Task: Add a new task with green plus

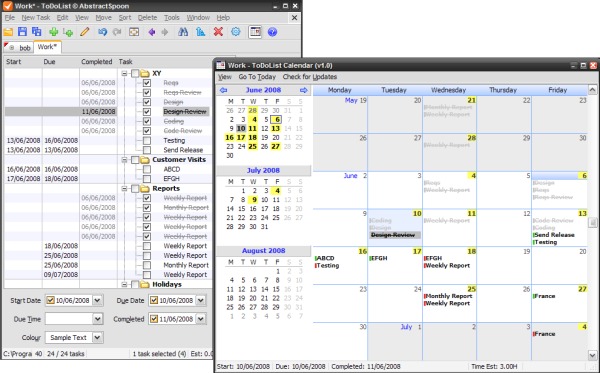Action: (54, 32)
